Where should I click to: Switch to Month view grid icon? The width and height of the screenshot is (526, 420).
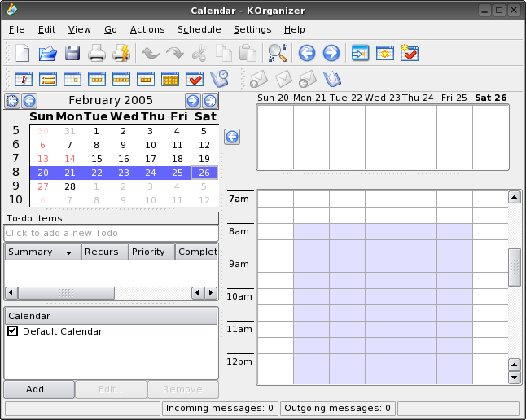click(170, 79)
